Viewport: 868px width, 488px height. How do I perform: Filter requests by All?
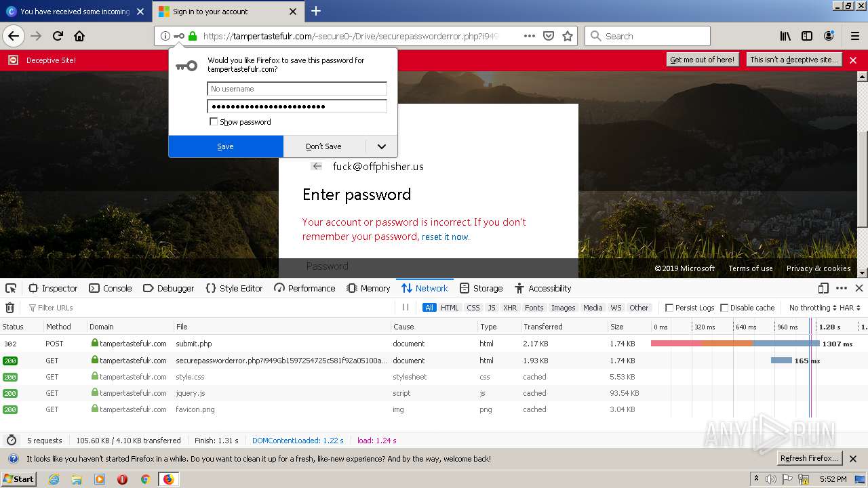click(x=429, y=308)
